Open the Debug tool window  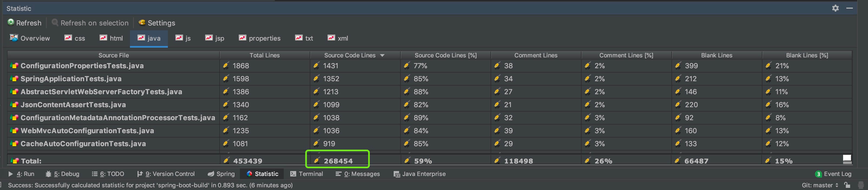[x=62, y=174]
